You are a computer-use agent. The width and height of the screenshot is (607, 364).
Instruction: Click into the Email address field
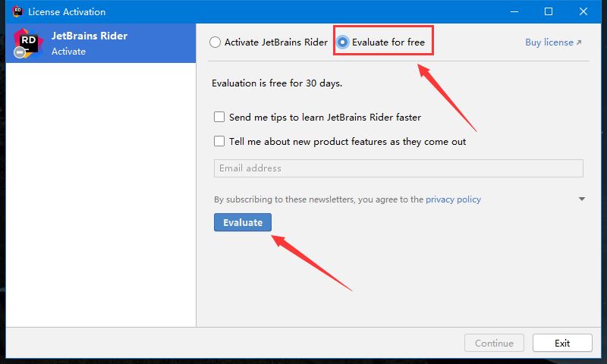398,168
